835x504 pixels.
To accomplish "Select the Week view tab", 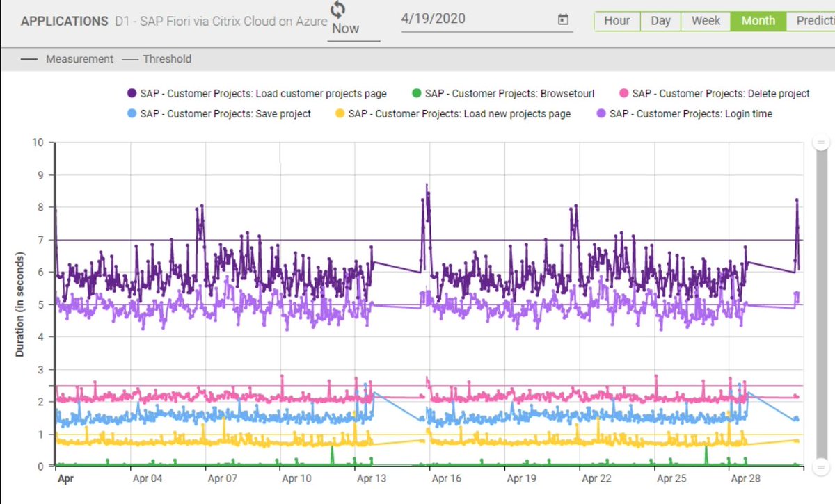I will (705, 21).
